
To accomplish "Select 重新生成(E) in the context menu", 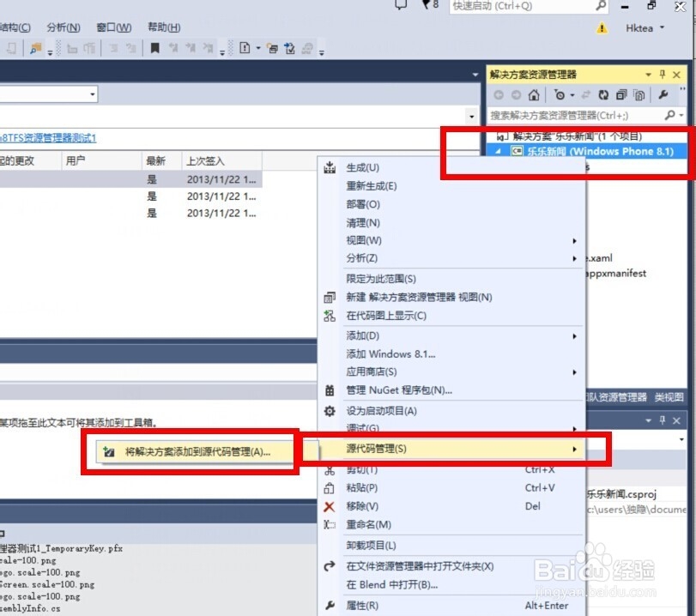I will coord(452,186).
